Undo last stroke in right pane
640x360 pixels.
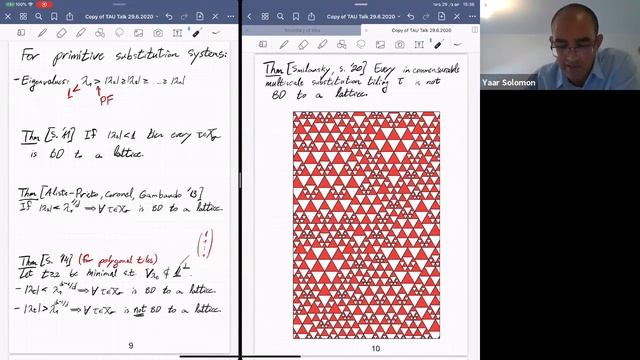(x=411, y=17)
